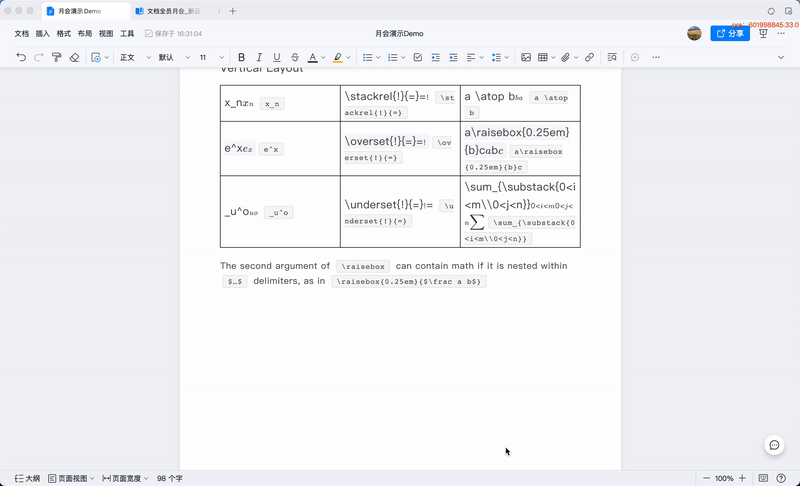Toggle bold formatting
Viewport: 800px width, 486px height.
(241, 57)
